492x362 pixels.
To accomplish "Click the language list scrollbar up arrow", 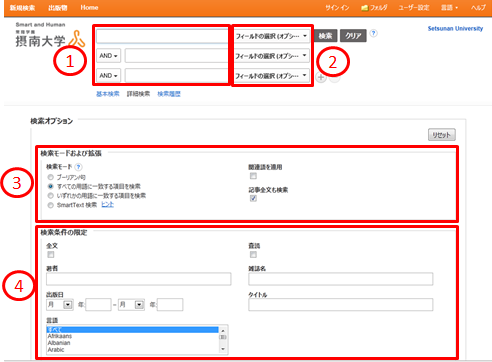I will point(223,330).
